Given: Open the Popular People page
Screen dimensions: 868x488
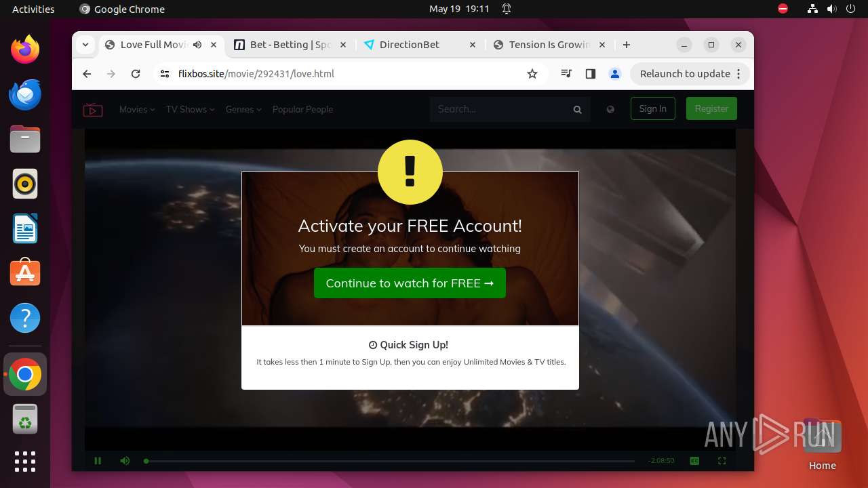Looking at the screenshot, I should (x=302, y=109).
